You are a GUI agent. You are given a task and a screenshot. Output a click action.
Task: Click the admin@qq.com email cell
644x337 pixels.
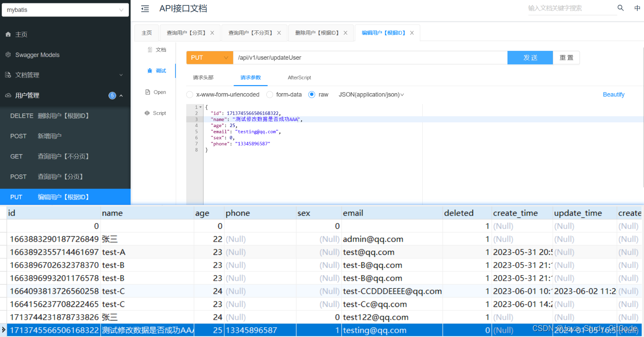coord(392,239)
